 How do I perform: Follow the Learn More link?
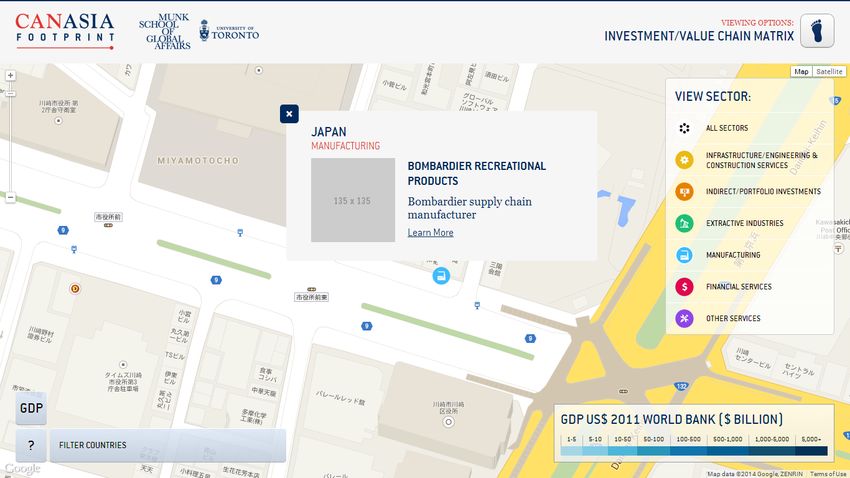point(430,232)
